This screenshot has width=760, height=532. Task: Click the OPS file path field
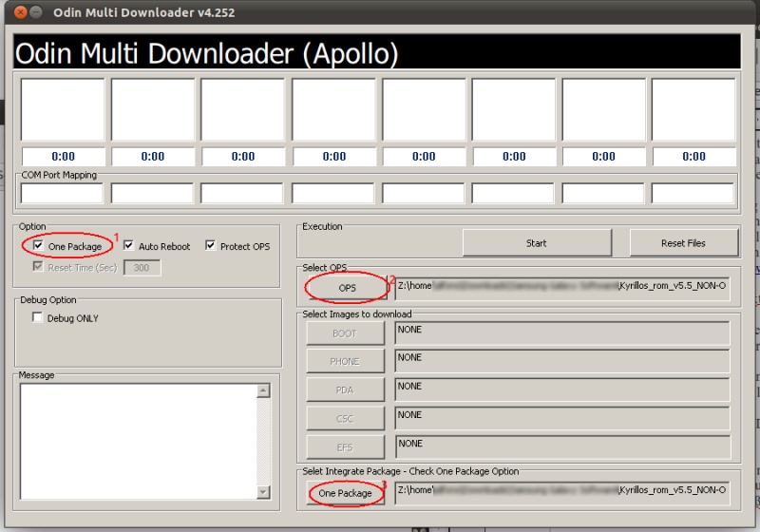click(562, 288)
